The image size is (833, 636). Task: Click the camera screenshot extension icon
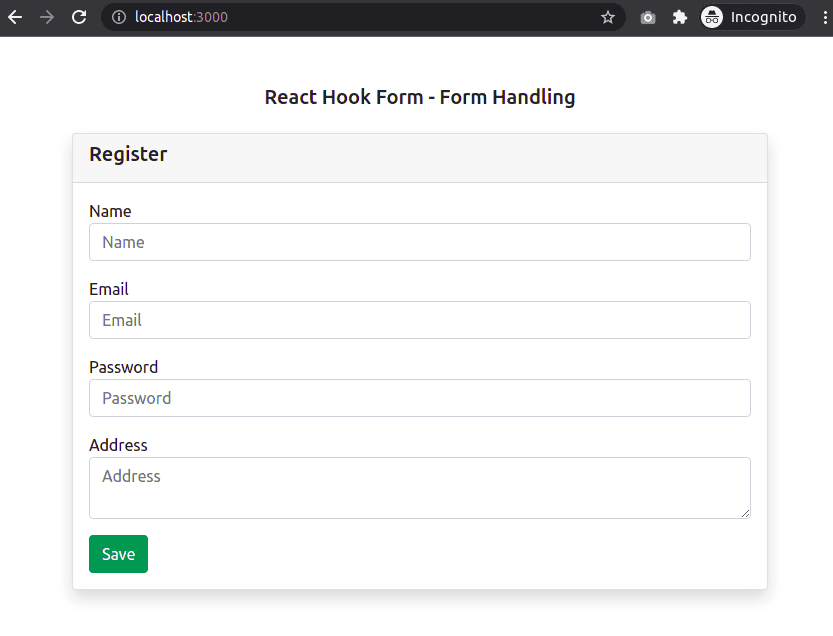(647, 16)
